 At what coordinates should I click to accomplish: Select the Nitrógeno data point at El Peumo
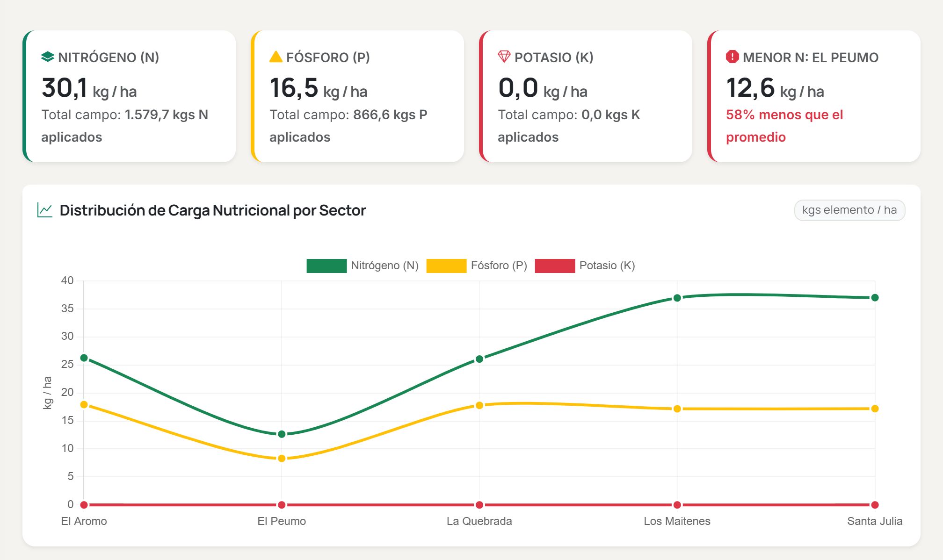coord(282,434)
